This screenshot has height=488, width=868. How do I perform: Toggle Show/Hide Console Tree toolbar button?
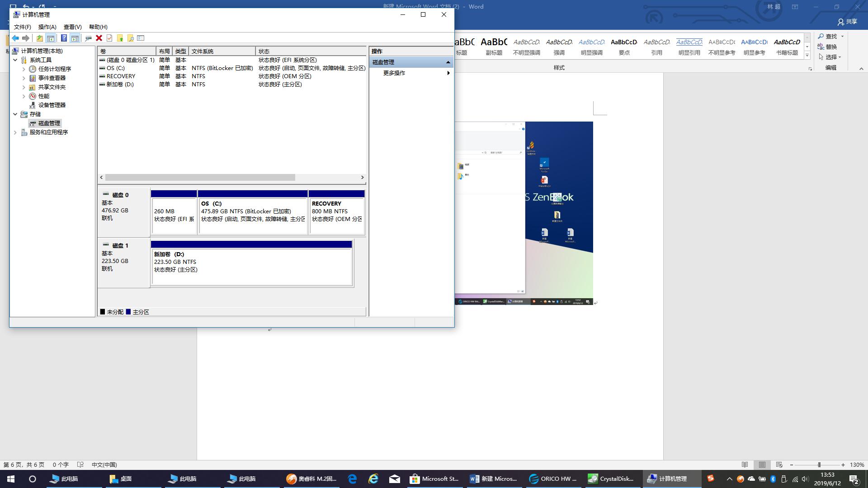[x=51, y=38]
